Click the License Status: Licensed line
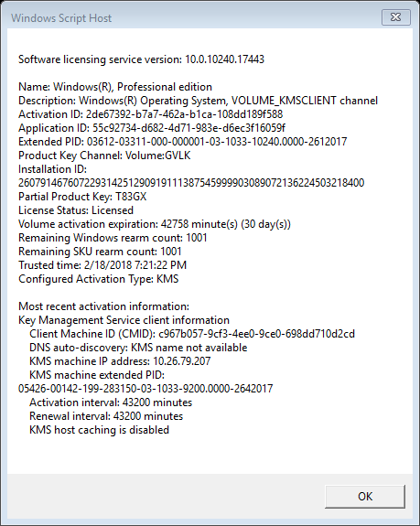The image size is (420, 526). click(x=76, y=210)
